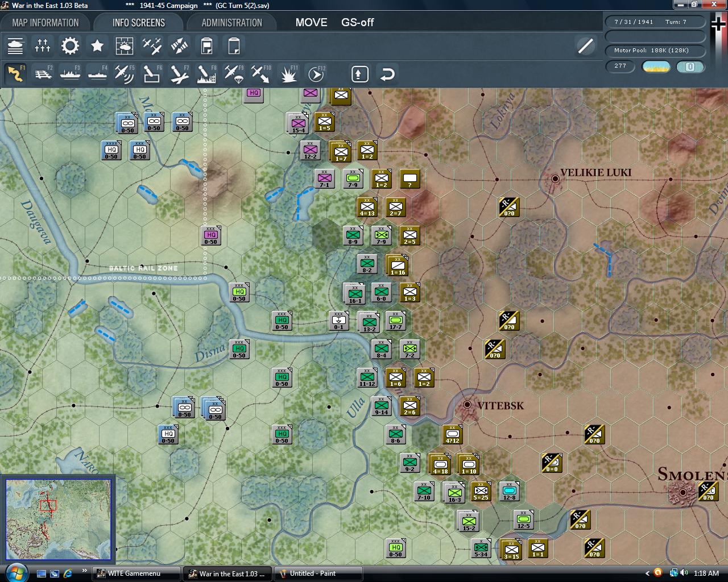Screen dimensions: 728x582
Task: Click the Motor Pool 188K readout
Action: (x=655, y=51)
